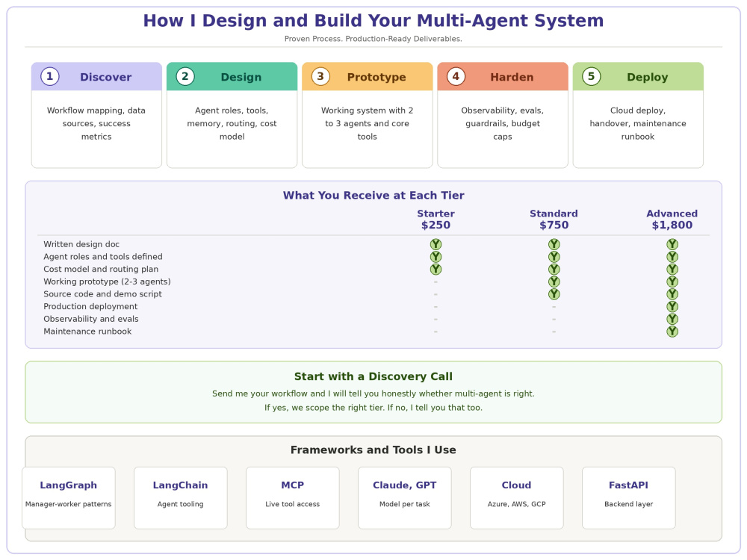Open the MCP tool card

(x=293, y=497)
